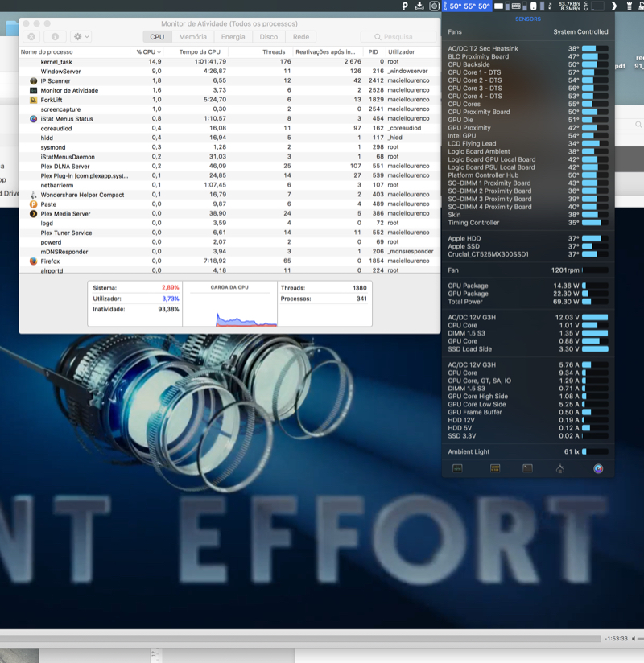Select the kernel_task row

[229, 62]
